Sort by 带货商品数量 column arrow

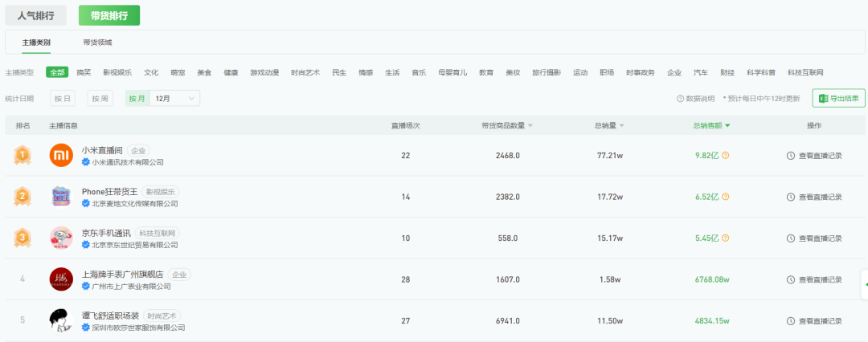(x=530, y=125)
